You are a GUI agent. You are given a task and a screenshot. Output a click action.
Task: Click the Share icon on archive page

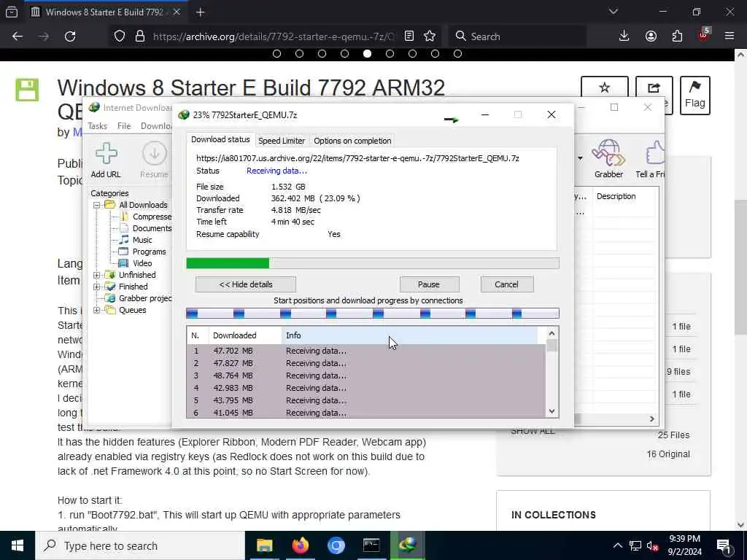point(654,88)
